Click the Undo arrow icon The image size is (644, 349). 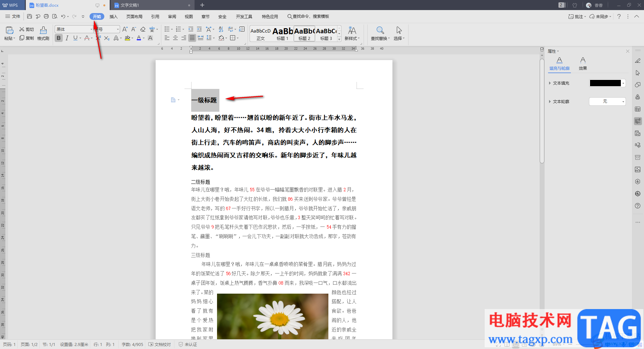[63, 16]
